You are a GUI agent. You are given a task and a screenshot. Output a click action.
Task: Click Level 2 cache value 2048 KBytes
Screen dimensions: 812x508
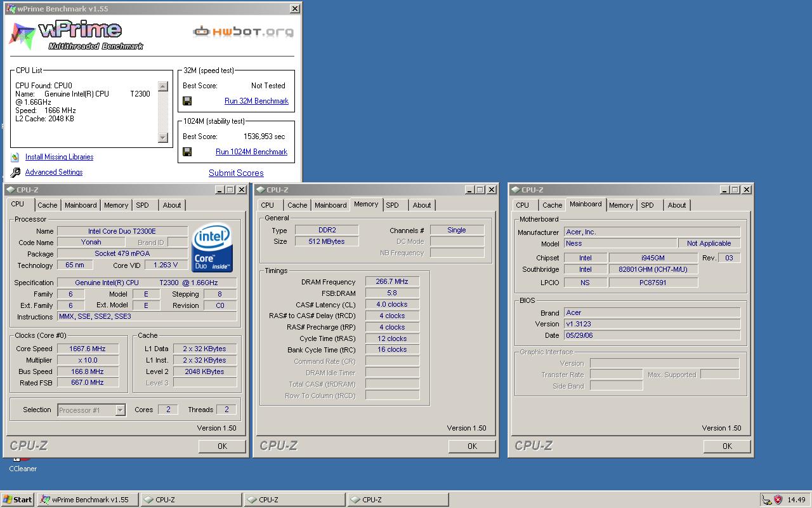(x=205, y=371)
